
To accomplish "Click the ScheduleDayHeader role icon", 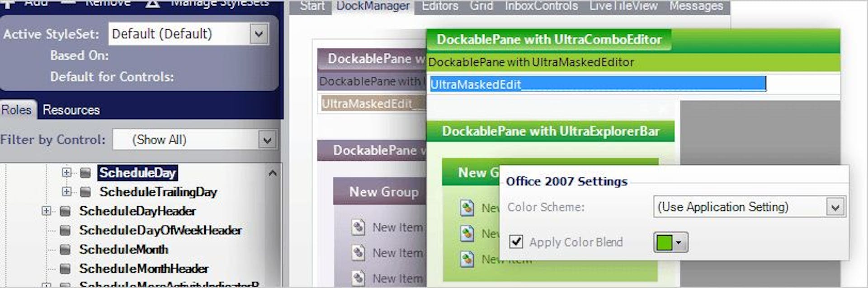I will 66,211.
